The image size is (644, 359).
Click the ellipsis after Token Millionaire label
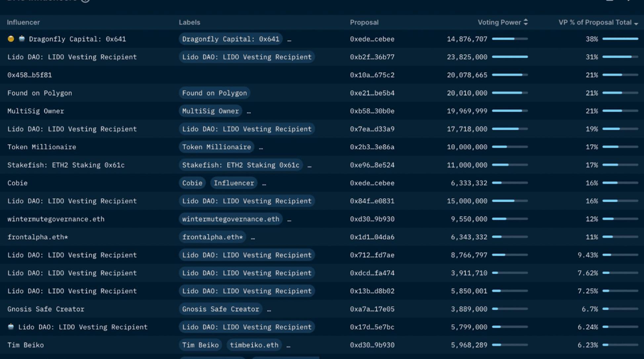[x=261, y=148]
